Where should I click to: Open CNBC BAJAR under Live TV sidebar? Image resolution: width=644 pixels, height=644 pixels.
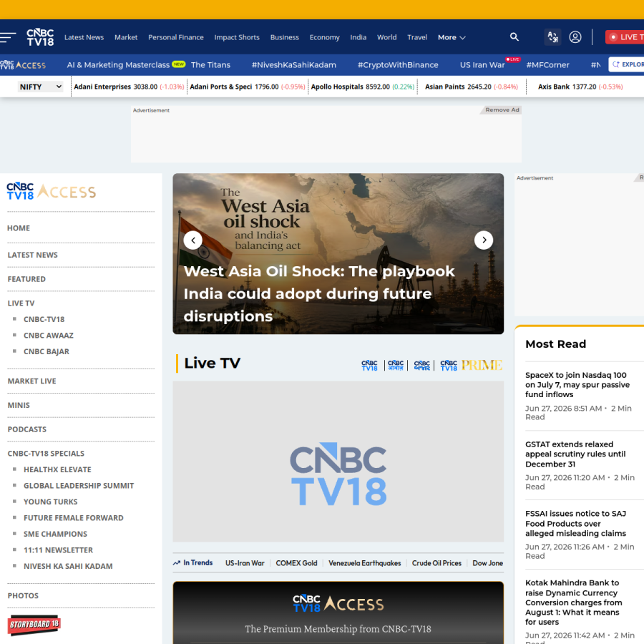point(47,351)
